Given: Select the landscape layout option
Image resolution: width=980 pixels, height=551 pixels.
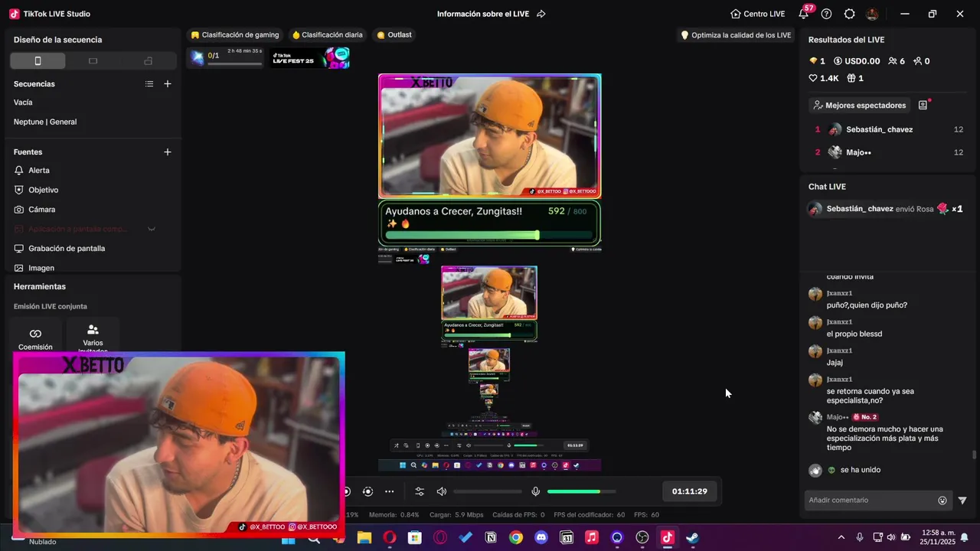Looking at the screenshot, I should tap(93, 61).
